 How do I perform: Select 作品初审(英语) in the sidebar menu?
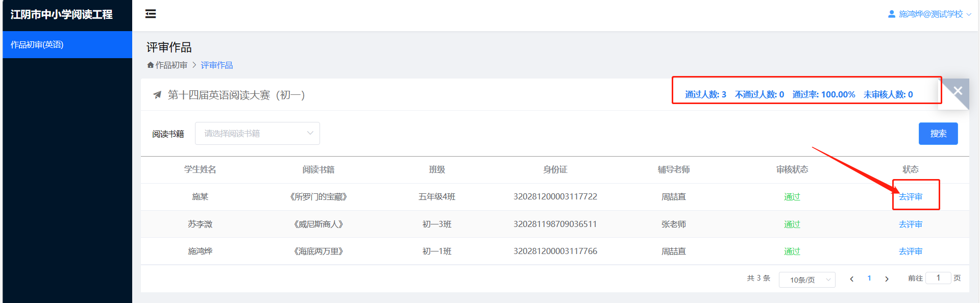pyautogui.click(x=37, y=45)
